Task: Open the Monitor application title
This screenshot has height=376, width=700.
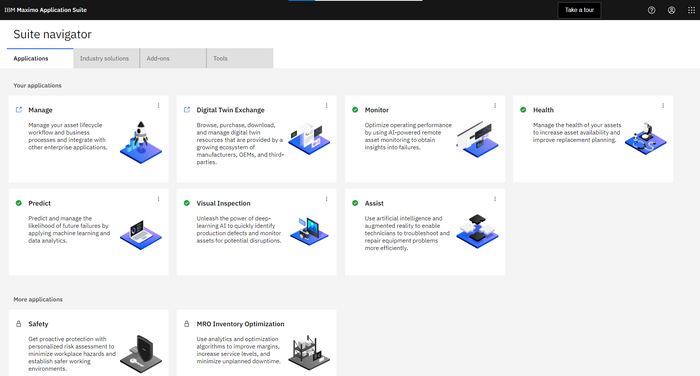Action: 377,110
